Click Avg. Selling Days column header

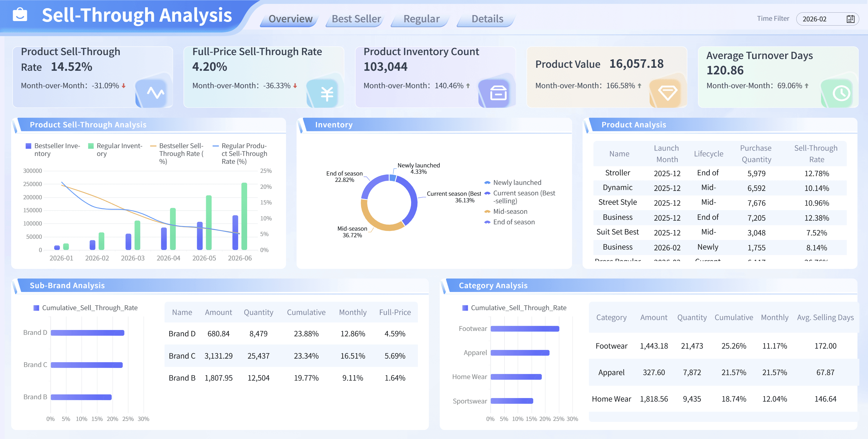pos(825,317)
